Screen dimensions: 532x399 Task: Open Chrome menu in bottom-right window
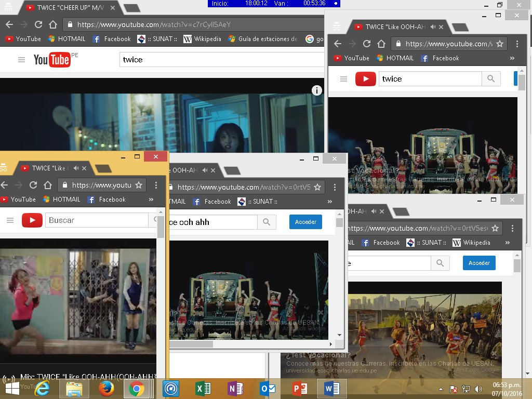[512, 228]
